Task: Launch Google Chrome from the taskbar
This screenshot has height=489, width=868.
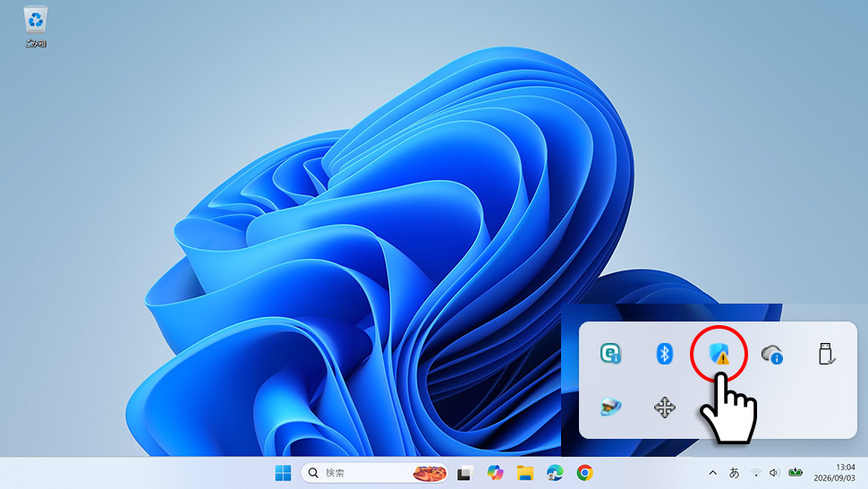Action: (x=584, y=472)
